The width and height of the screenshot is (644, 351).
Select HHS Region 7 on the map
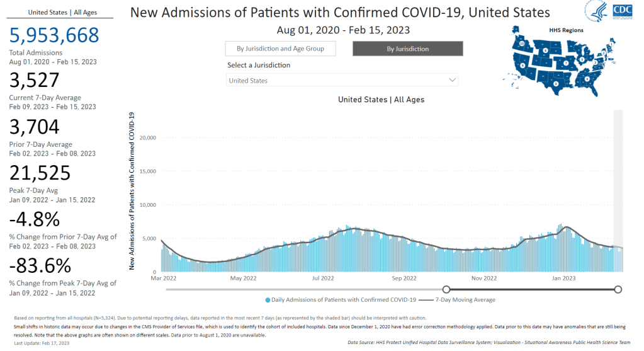pyautogui.click(x=566, y=63)
